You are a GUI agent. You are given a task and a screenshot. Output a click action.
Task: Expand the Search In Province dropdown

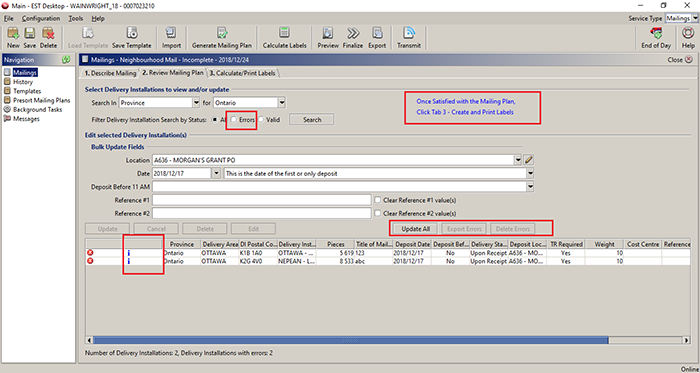point(196,103)
